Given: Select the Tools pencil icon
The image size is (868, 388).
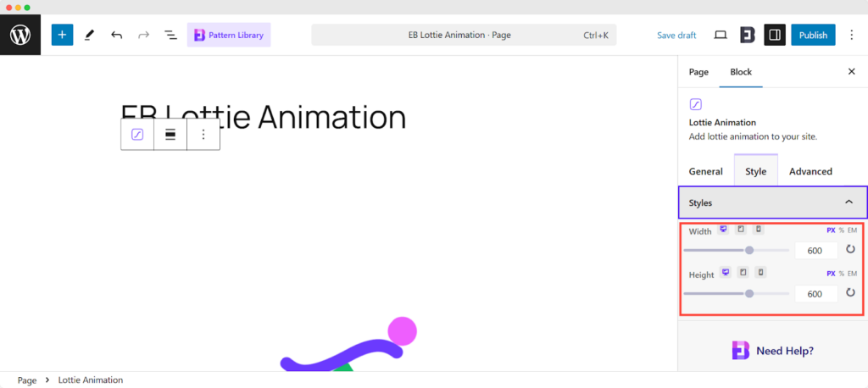Looking at the screenshot, I should [89, 35].
